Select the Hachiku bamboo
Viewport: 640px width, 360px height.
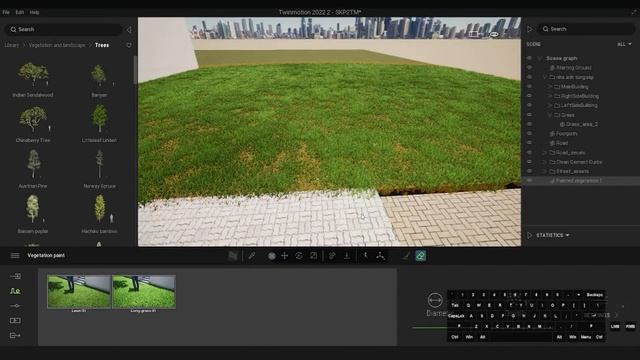point(99,214)
